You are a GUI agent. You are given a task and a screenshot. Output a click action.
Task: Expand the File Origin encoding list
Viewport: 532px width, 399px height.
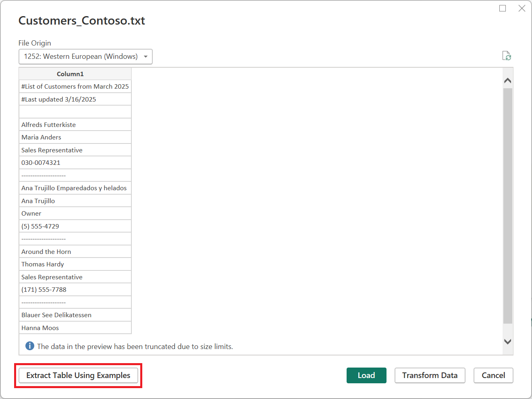click(145, 56)
